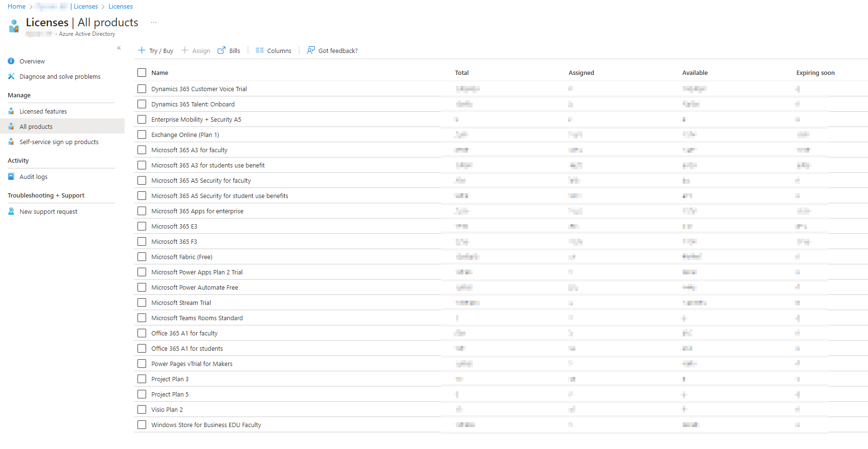Go to the Home breadcrumb
The image size is (868, 449).
point(17,6)
